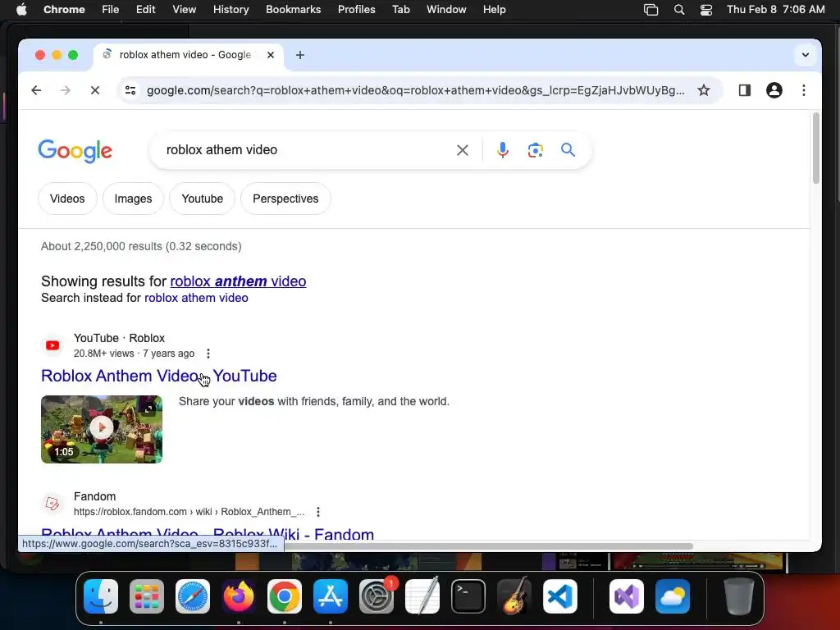This screenshot has height=630, width=840.
Task: Go back using the browser back arrow
Action: click(36, 90)
